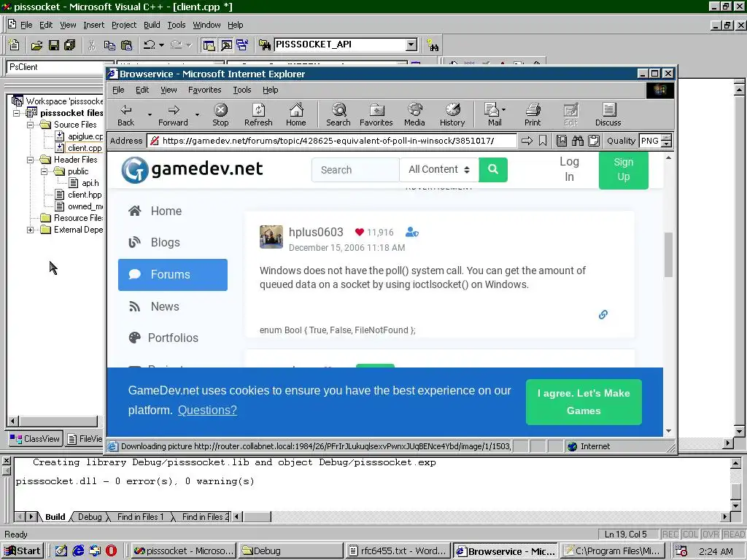The image size is (747, 560).
Task: Open the Undo history dropdown arrow
Action: [161, 45]
